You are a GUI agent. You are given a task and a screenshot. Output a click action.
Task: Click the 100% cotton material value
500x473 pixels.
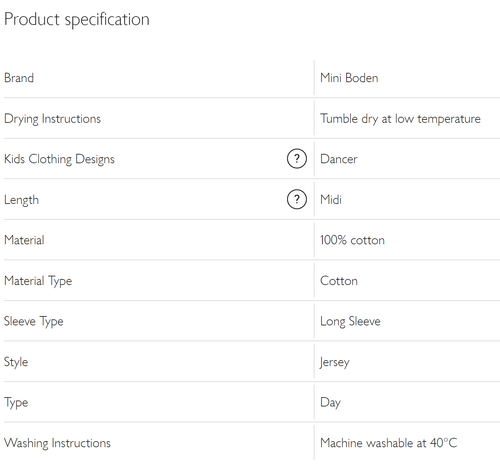(x=352, y=240)
